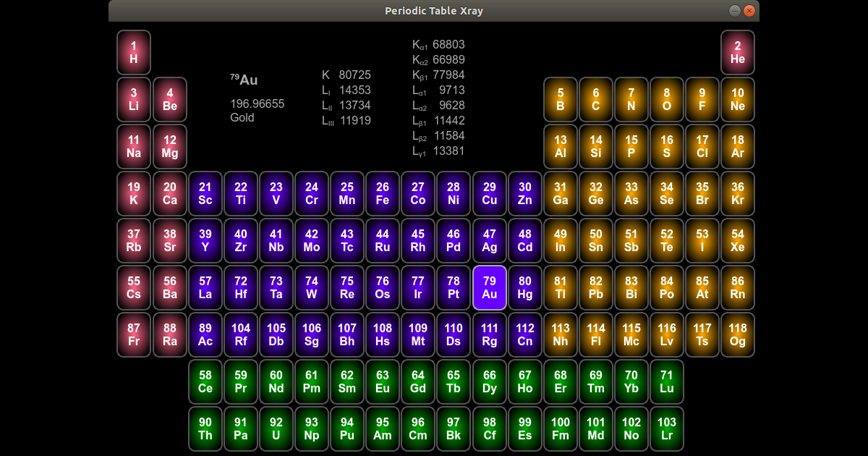Screen dimensions: 868x456
Task: Select Uranium in the actinide row
Action: coord(276,428)
